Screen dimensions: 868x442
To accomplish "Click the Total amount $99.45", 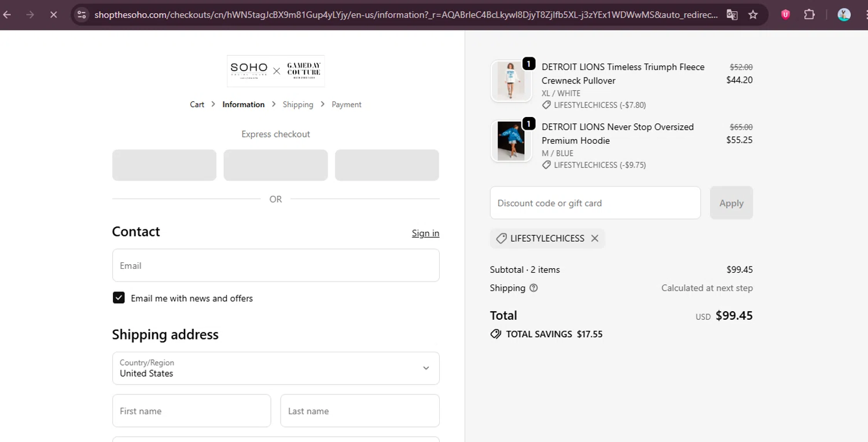I will [x=734, y=316].
